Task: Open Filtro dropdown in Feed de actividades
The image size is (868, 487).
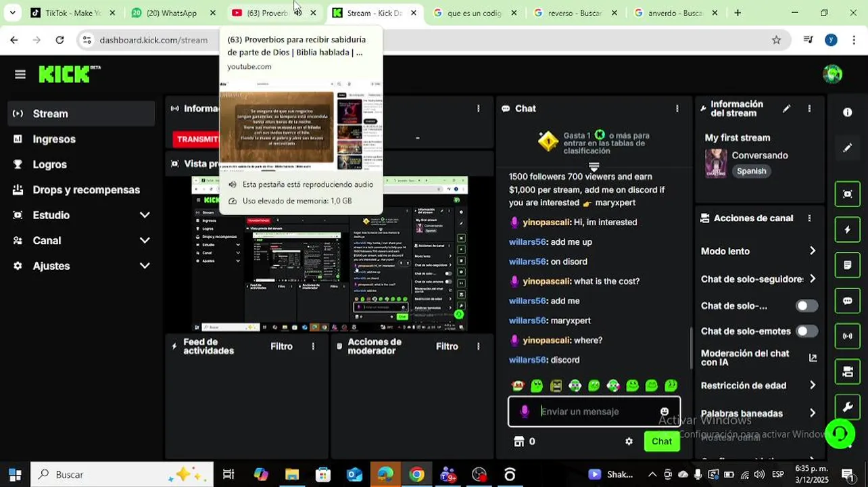Action: 281,346
